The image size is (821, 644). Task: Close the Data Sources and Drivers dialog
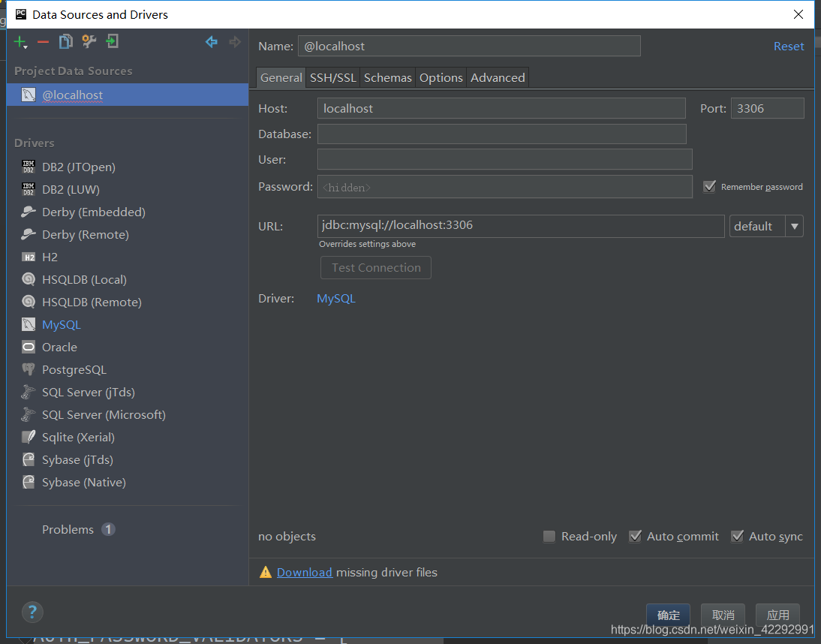click(798, 14)
